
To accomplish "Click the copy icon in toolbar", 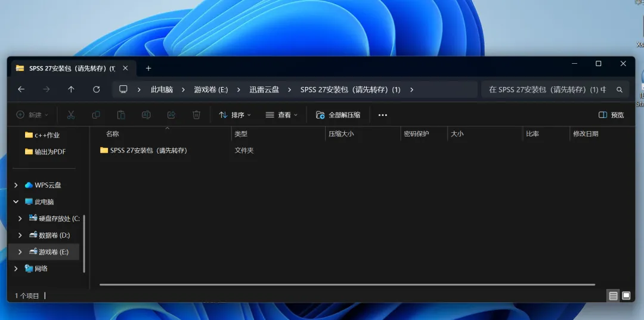I will [96, 115].
